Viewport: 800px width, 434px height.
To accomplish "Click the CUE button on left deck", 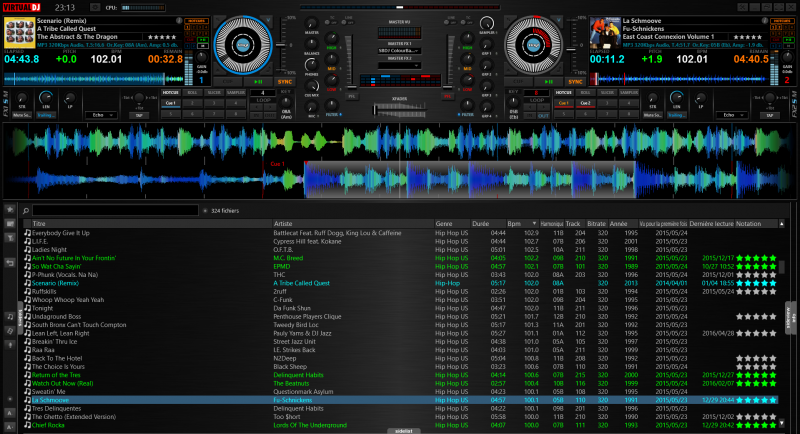I will 228,82.
